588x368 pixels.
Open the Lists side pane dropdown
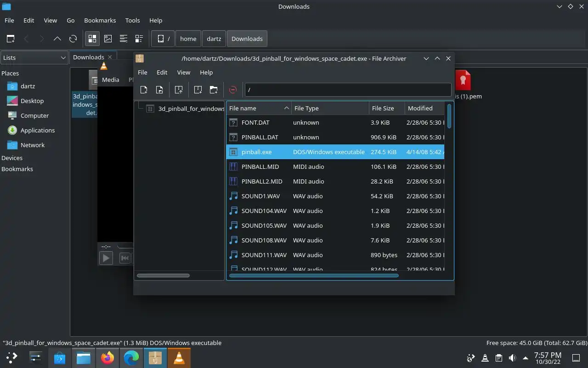pyautogui.click(x=34, y=57)
